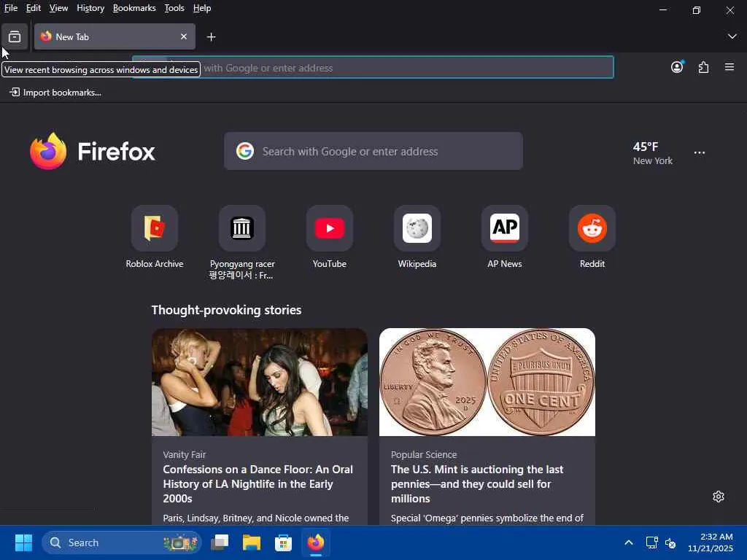The height and width of the screenshot is (560, 747).
Task: Click the Google logo in search box
Action: click(x=245, y=152)
